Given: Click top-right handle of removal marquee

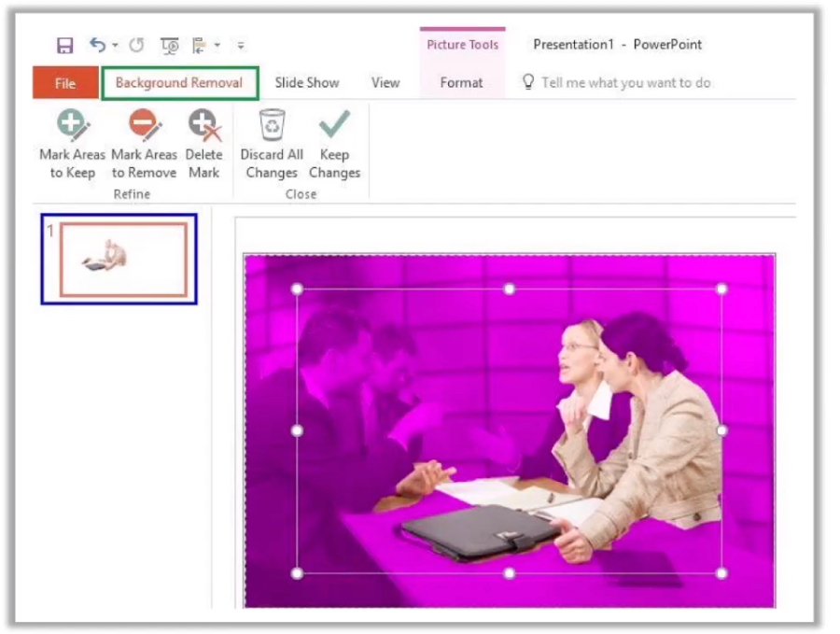Looking at the screenshot, I should 721,289.
